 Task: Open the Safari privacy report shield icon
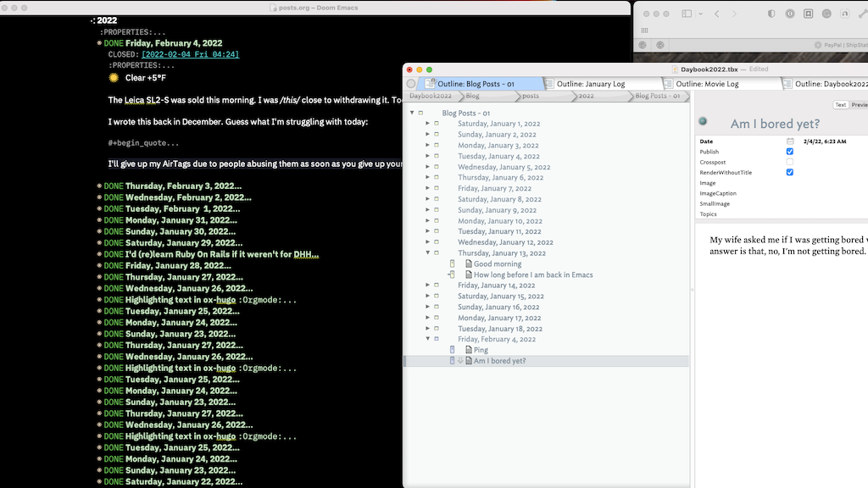[x=771, y=14]
